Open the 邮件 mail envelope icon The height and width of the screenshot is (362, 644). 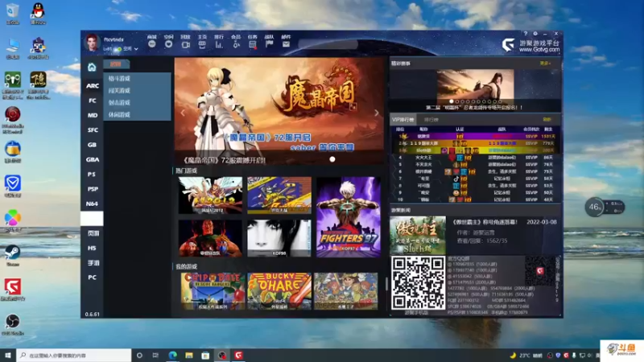(x=286, y=42)
